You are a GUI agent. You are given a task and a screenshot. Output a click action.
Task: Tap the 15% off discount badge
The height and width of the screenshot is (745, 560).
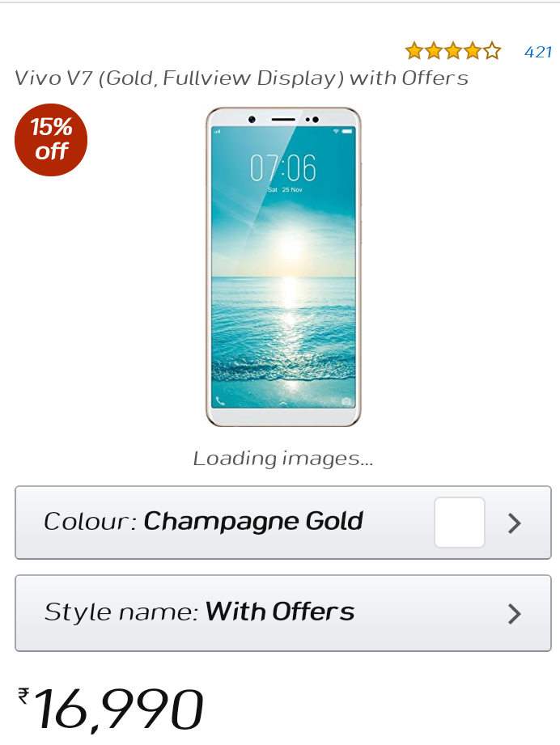51,140
